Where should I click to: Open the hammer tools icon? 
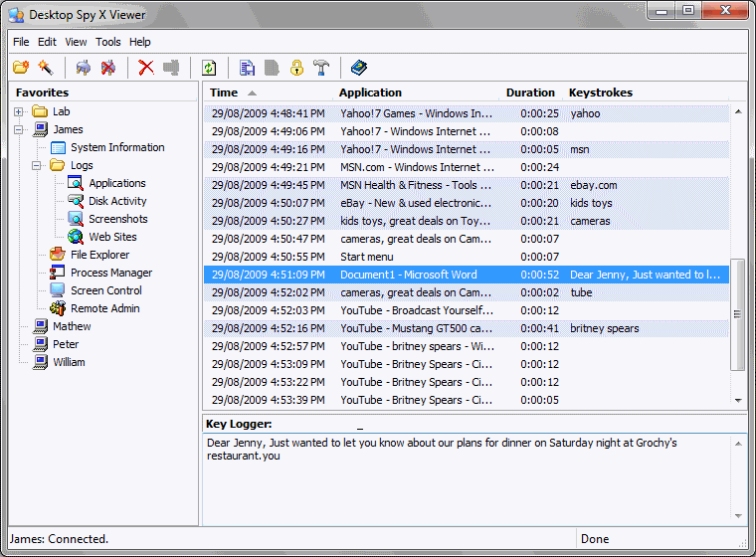coord(321,68)
